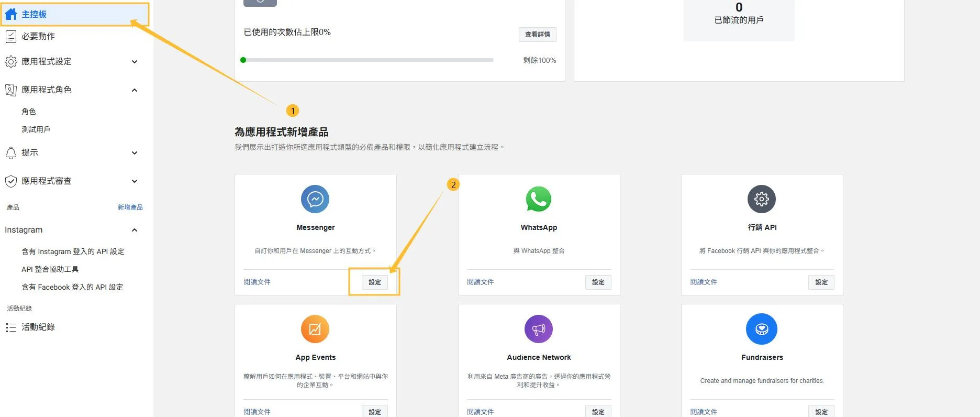Click the checklist icon next to 必要動作

coord(10,36)
